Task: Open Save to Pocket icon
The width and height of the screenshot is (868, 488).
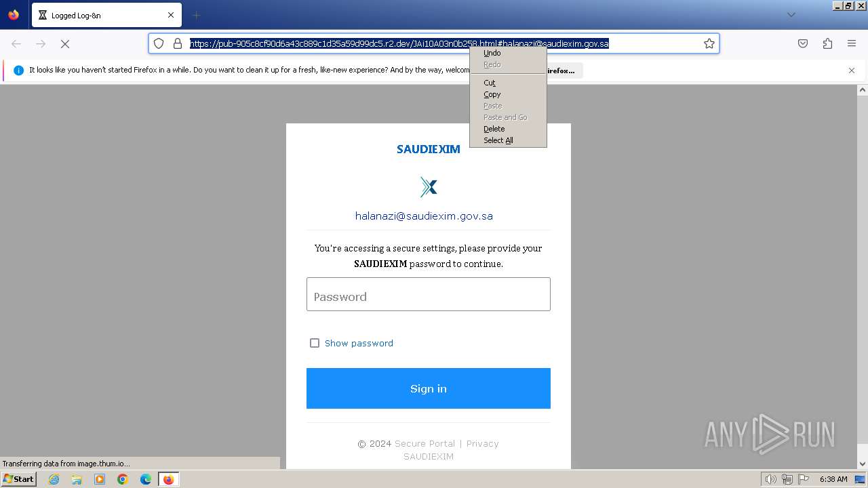Action: (x=803, y=43)
